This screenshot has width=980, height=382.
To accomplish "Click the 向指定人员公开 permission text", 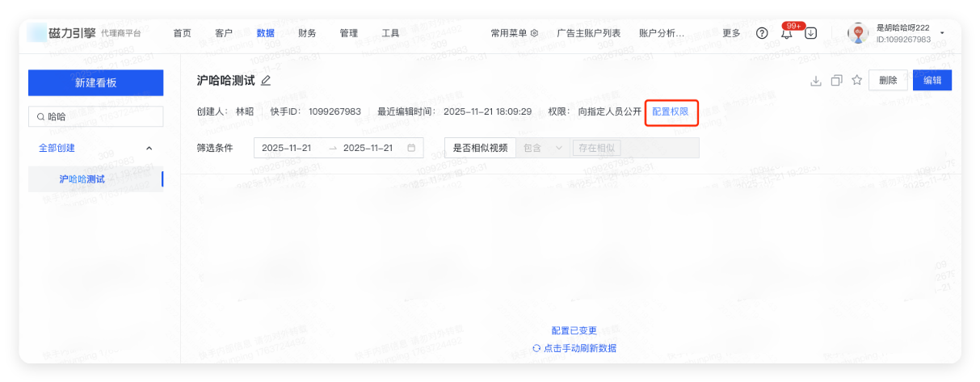I will 610,111.
